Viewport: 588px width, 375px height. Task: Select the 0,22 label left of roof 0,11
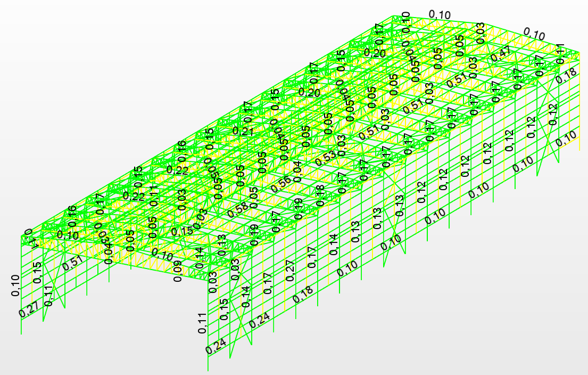coord(134,196)
